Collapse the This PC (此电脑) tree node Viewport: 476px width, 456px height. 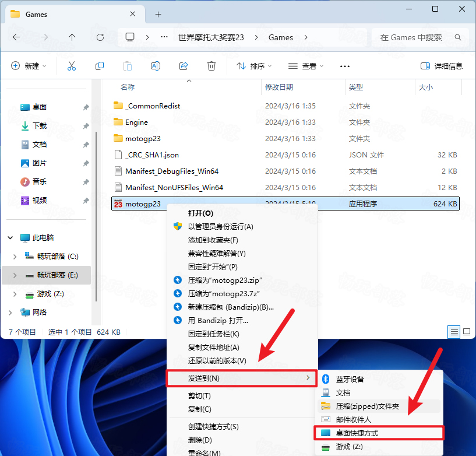pyautogui.click(x=10, y=238)
